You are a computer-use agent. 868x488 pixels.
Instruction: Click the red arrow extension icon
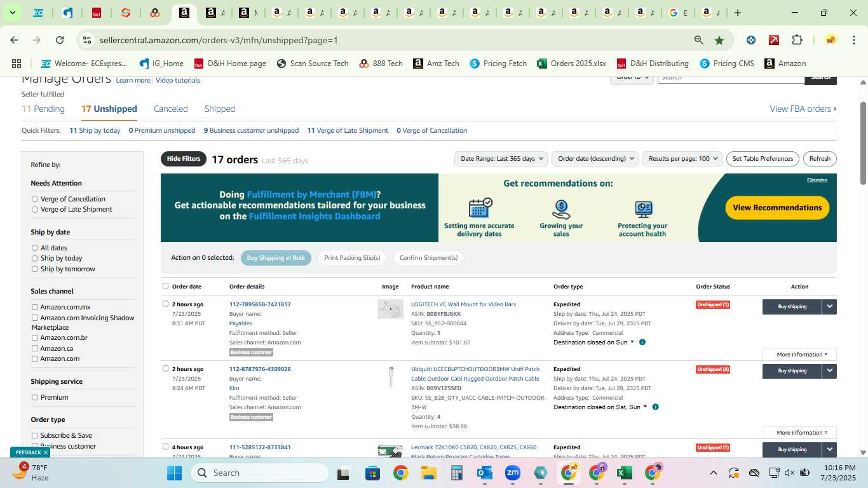coord(774,40)
